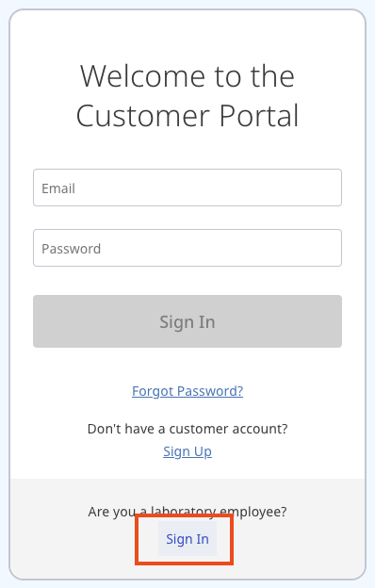Click the highlighted Sign In link at bottom
Image resolution: width=375 pixels, height=588 pixels.
pyautogui.click(x=187, y=539)
